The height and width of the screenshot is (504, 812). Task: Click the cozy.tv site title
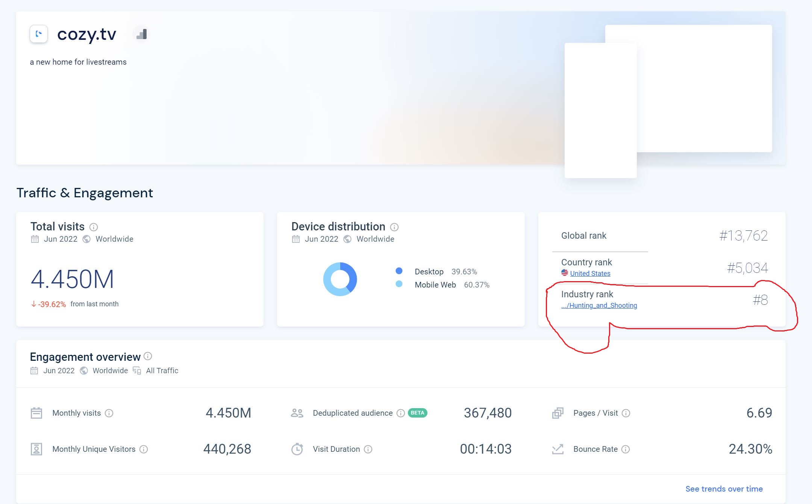tap(86, 34)
